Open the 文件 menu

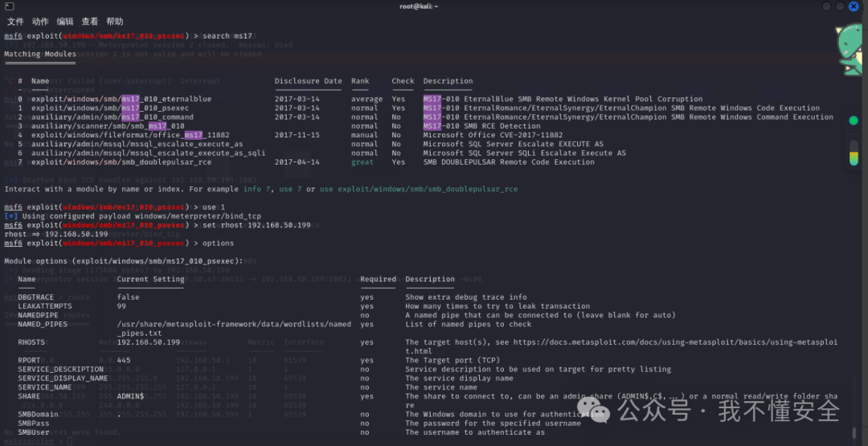15,22
